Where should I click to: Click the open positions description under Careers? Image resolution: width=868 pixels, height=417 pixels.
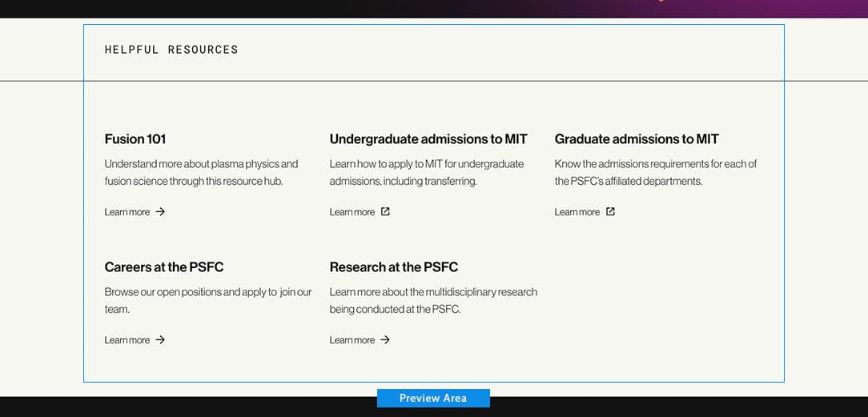click(x=208, y=300)
